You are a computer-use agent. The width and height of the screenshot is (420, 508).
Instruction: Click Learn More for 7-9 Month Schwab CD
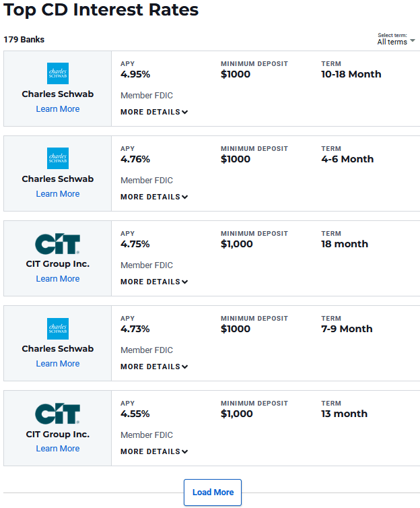tap(58, 364)
